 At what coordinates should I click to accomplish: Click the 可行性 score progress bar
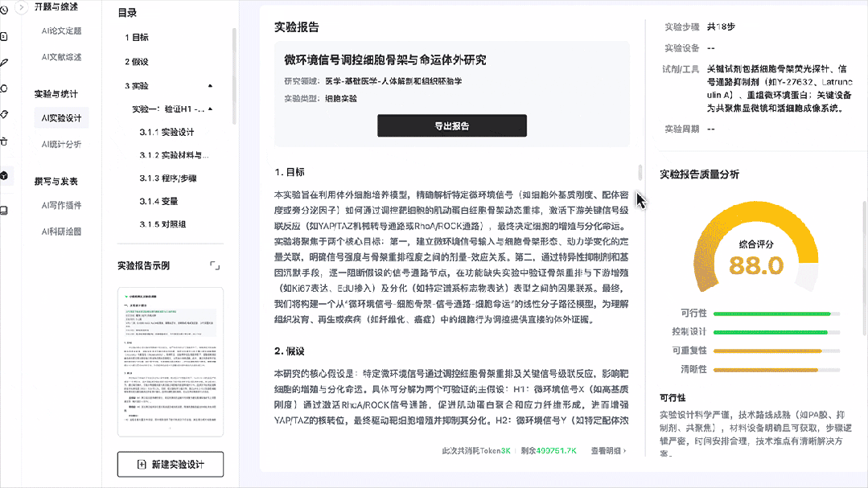[776, 314]
